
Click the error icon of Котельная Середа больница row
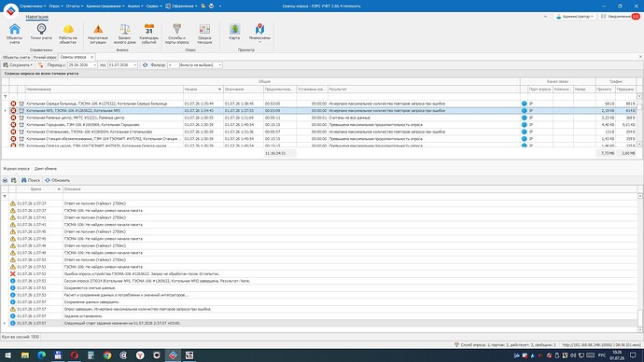click(x=13, y=104)
